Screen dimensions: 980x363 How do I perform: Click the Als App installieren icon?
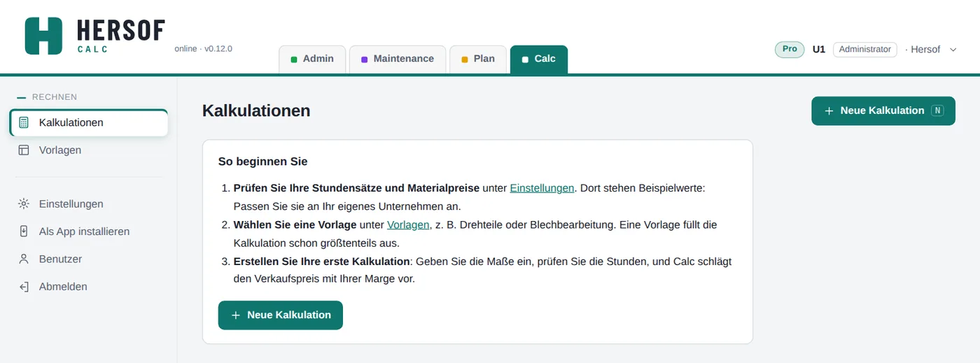(x=24, y=232)
